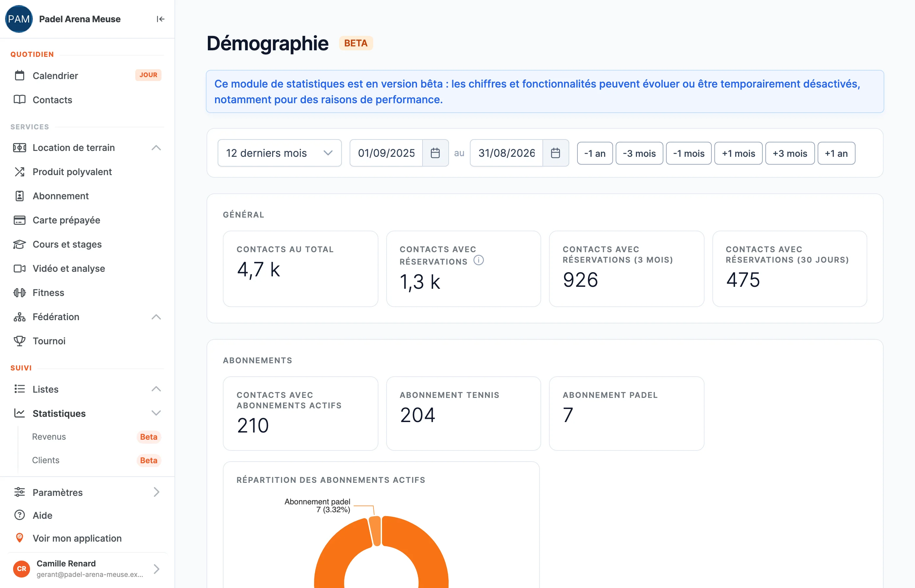The height and width of the screenshot is (588, 915).
Task: Click info icon next to Contacts avec réservations
Action: [478, 260]
